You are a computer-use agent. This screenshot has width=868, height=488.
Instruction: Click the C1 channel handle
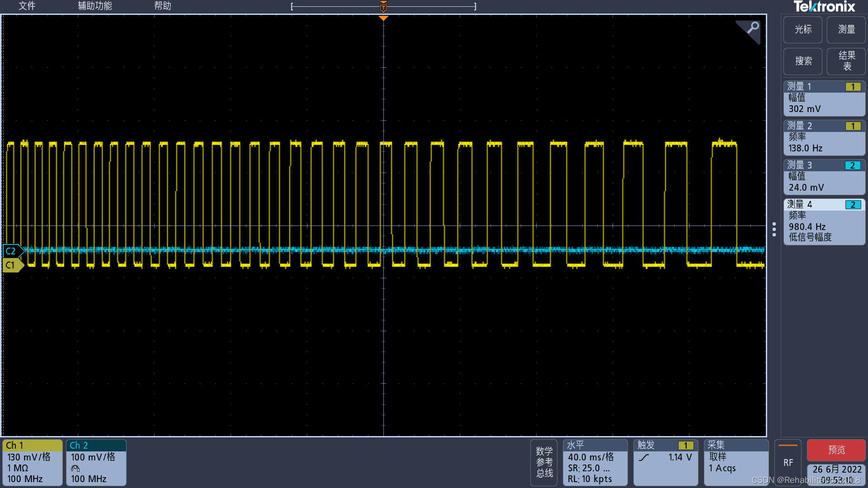click(x=12, y=265)
